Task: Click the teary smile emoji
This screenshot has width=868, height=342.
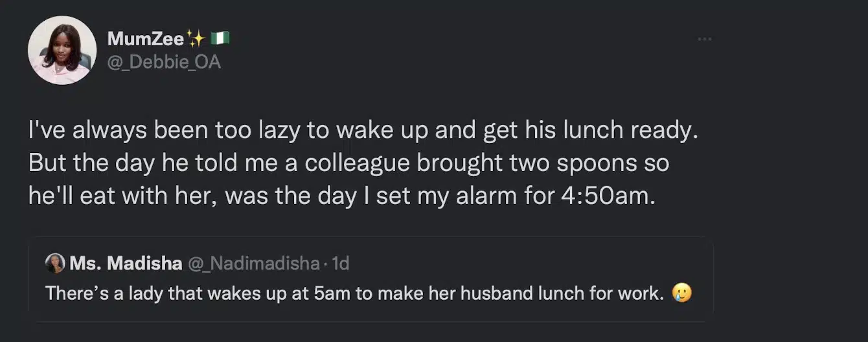Action: point(683,293)
